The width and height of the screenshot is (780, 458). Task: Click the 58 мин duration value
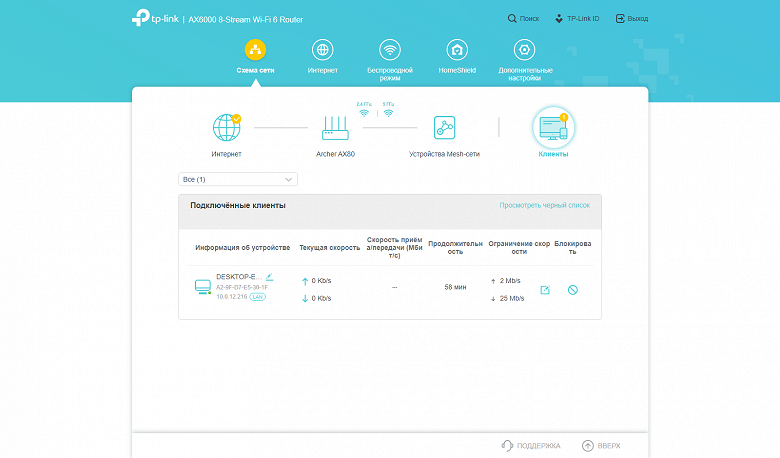click(x=455, y=287)
